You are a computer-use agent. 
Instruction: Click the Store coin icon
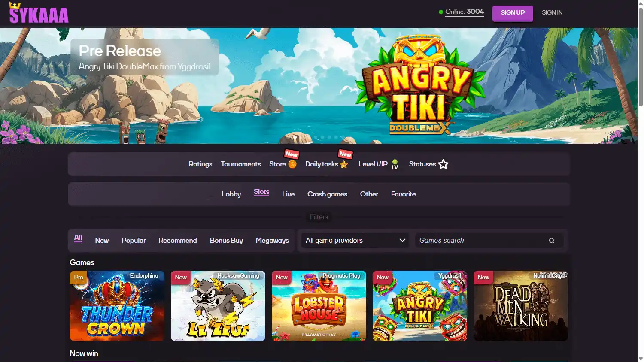click(292, 164)
